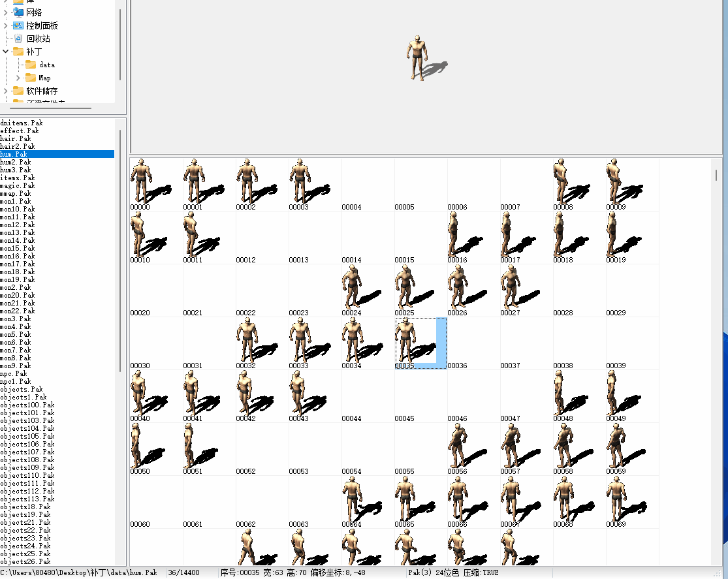Image resolution: width=728 pixels, height=579 pixels.
Task: Click the sprite grid vertical scrollbar
Action: click(x=716, y=175)
